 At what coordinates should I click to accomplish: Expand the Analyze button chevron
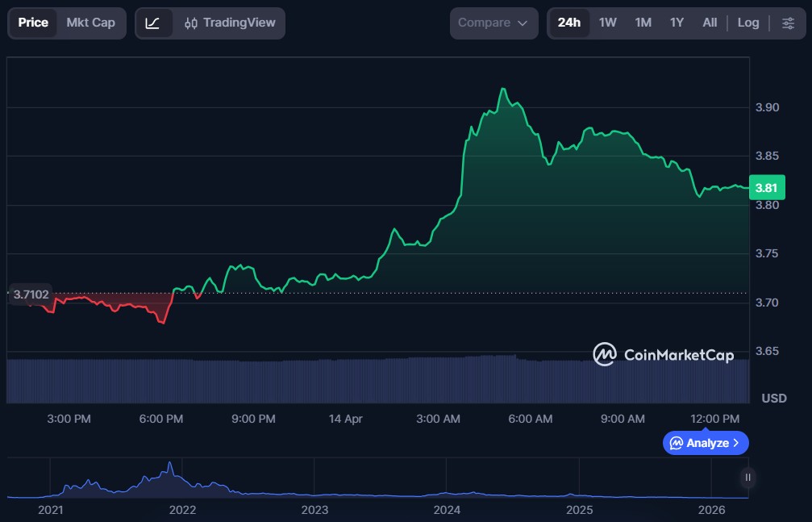735,443
